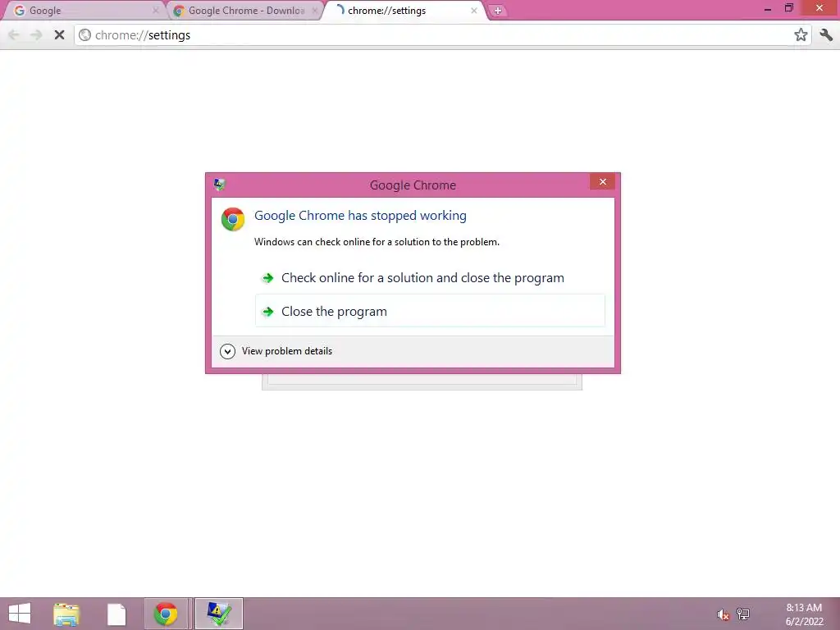Close the Google Chrome error dialog
This screenshot has width=840, height=630.
602,181
